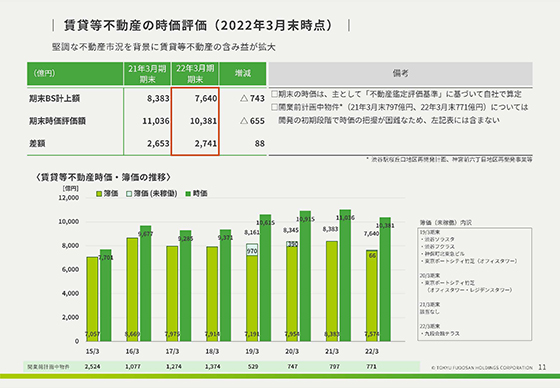This screenshot has width=560, height=388.
Task: Click y-axis label 12,000
Action: coord(69,198)
